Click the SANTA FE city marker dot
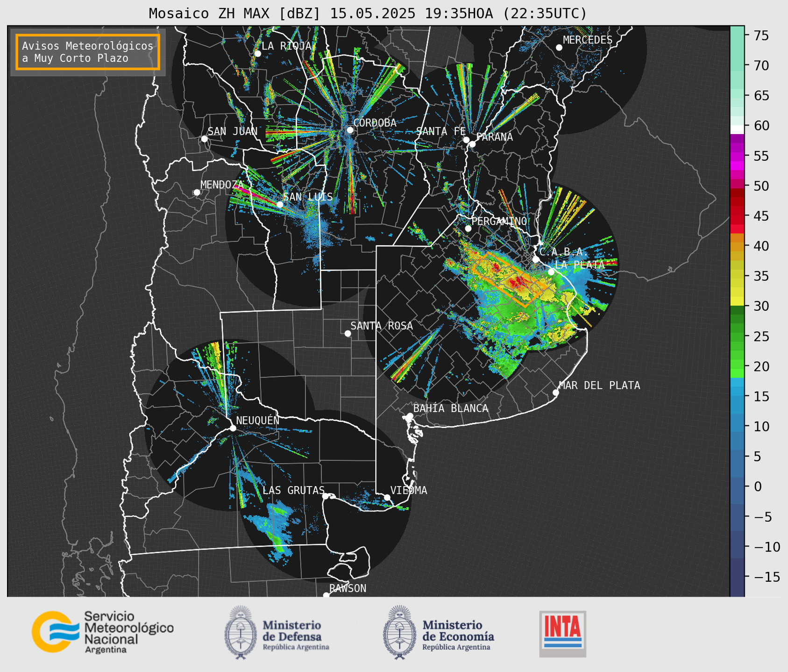 point(466,140)
